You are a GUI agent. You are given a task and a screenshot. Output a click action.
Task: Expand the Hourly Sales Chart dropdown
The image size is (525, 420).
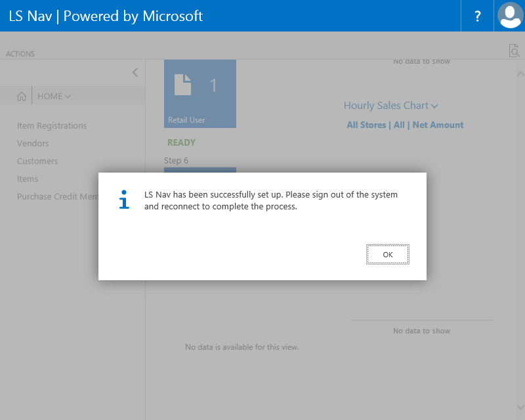point(390,106)
